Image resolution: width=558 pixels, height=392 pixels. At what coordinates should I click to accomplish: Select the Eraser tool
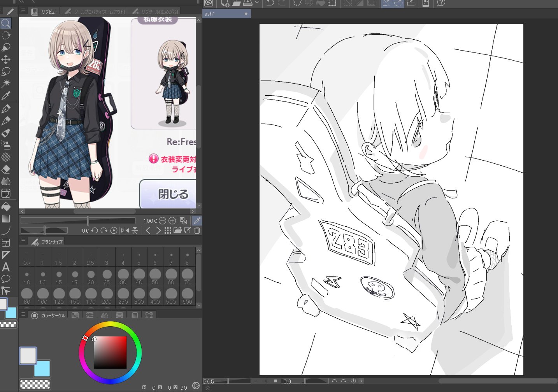(x=6, y=169)
